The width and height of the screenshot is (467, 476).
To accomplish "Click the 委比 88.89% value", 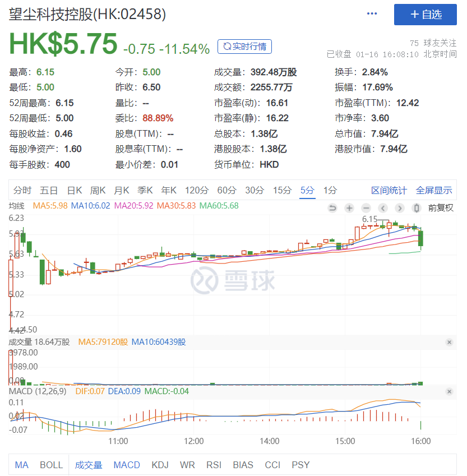I will [158, 118].
